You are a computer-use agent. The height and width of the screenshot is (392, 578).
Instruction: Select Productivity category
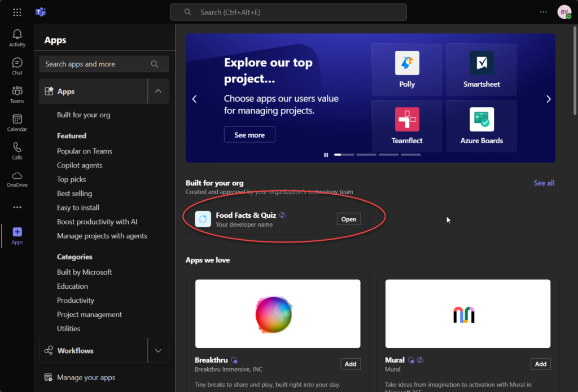(76, 300)
